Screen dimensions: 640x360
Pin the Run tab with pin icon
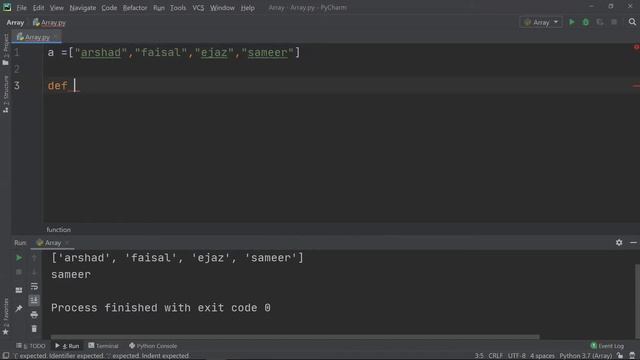(19, 309)
